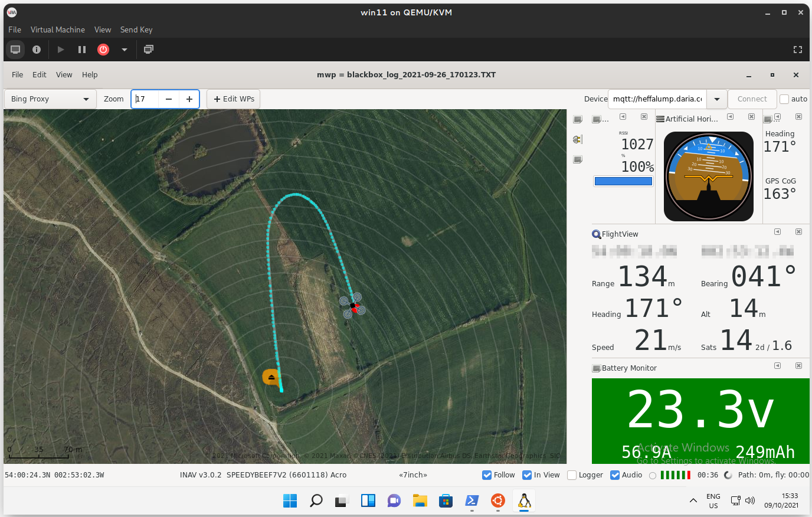812x517 pixels.
Task: Increase zoom level with plus stepper
Action: click(x=189, y=99)
